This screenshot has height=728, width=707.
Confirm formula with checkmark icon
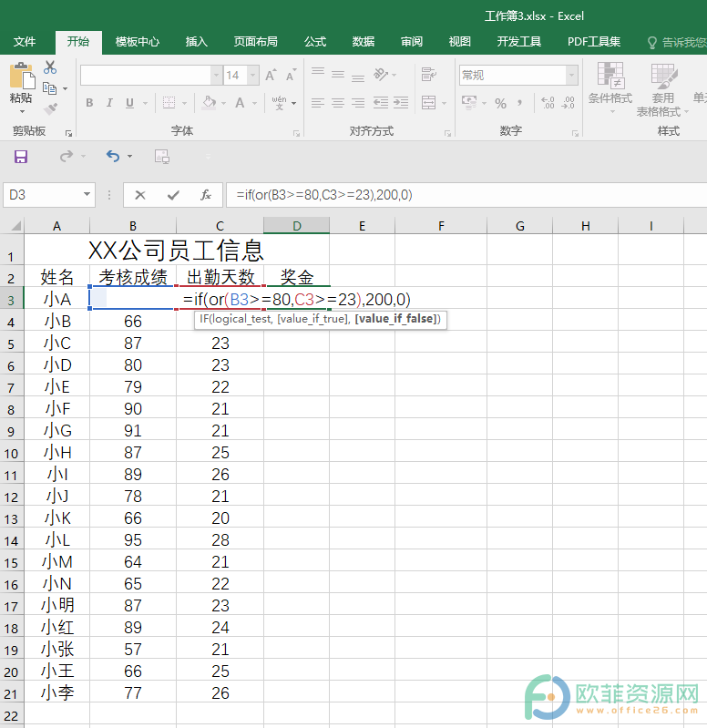[x=173, y=196]
